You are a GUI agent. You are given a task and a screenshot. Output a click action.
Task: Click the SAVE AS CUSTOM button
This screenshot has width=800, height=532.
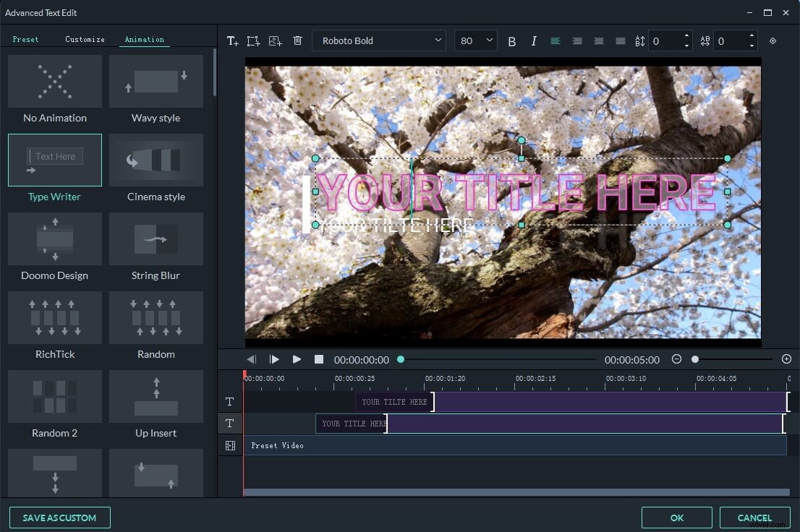59,518
